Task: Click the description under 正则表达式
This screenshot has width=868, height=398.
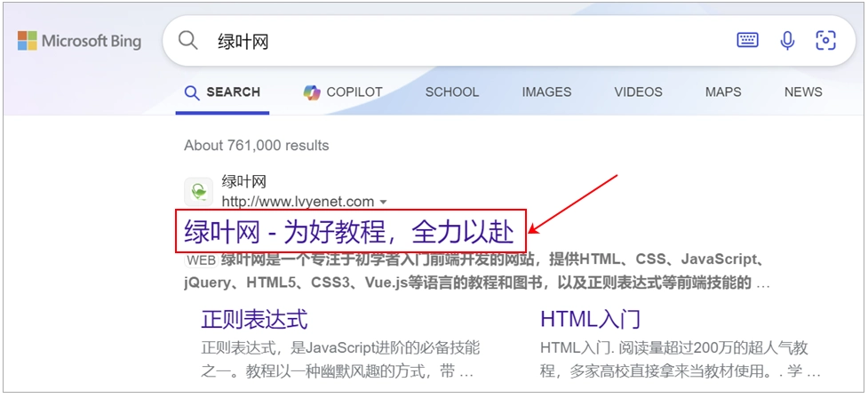Action: pos(340,359)
